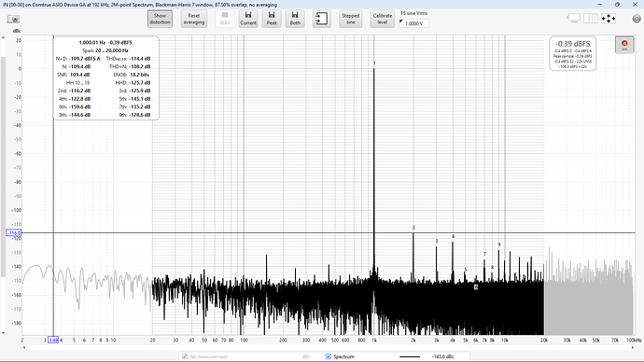Click the N+D -109.7 dBFS A reading
The image size is (644, 362).
click(78, 59)
